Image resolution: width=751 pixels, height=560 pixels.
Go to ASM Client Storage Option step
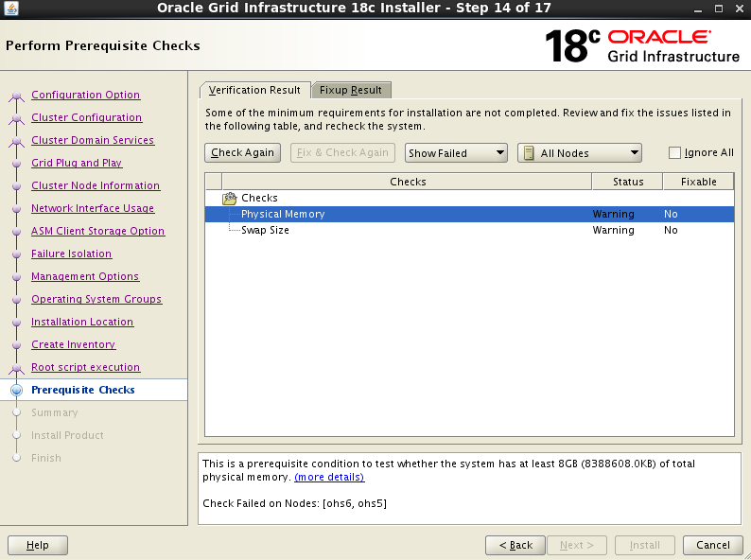click(x=98, y=231)
